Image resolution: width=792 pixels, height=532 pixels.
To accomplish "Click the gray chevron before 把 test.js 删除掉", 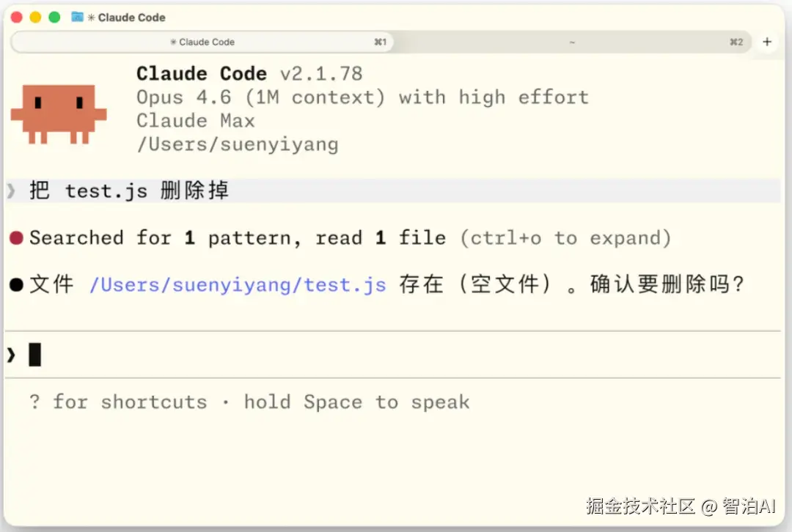I will pos(11,191).
